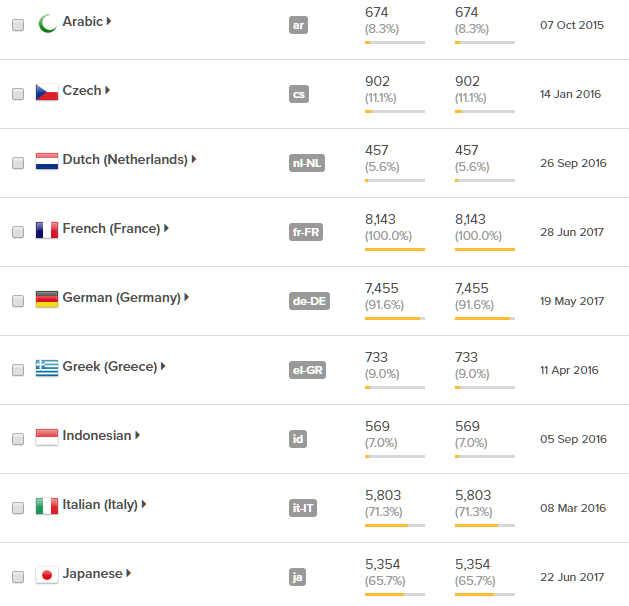Click the Czech flag icon
The height and width of the screenshot is (606, 629).
(x=46, y=91)
